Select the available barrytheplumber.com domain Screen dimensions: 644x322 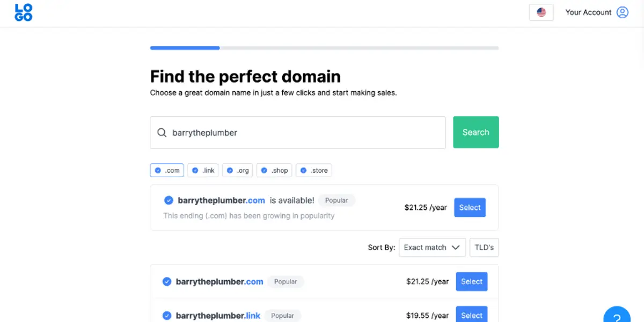tap(470, 208)
